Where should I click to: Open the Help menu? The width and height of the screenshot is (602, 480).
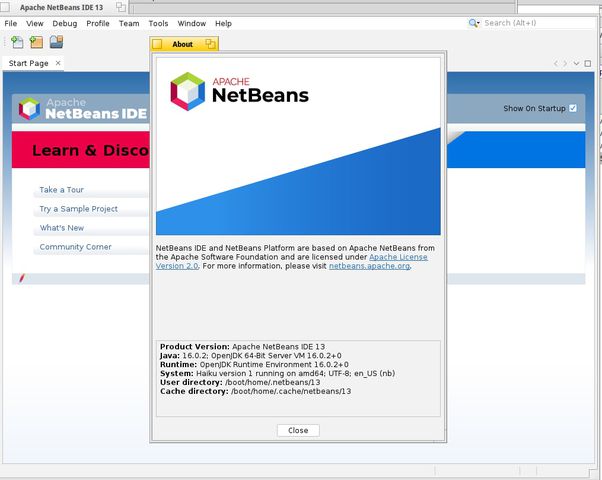(x=223, y=23)
